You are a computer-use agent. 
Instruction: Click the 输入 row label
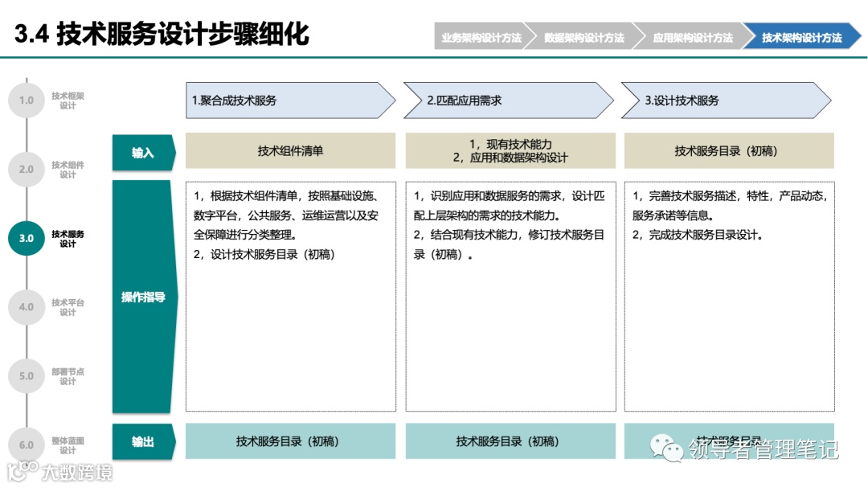point(144,152)
